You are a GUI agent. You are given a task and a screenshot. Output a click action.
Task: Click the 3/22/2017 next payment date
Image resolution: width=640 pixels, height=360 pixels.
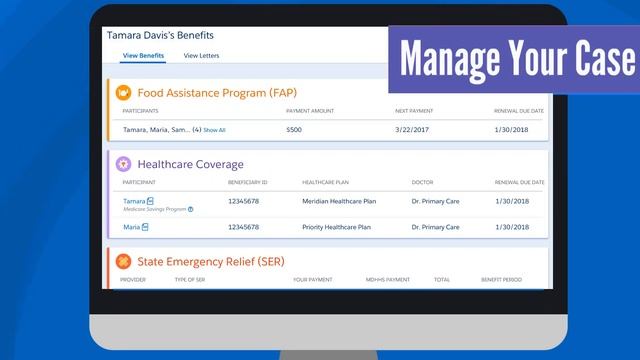[x=412, y=130]
